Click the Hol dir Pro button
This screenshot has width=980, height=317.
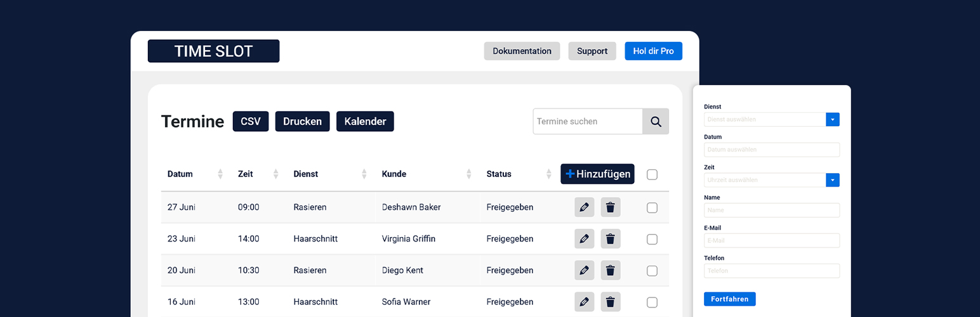click(x=653, y=51)
